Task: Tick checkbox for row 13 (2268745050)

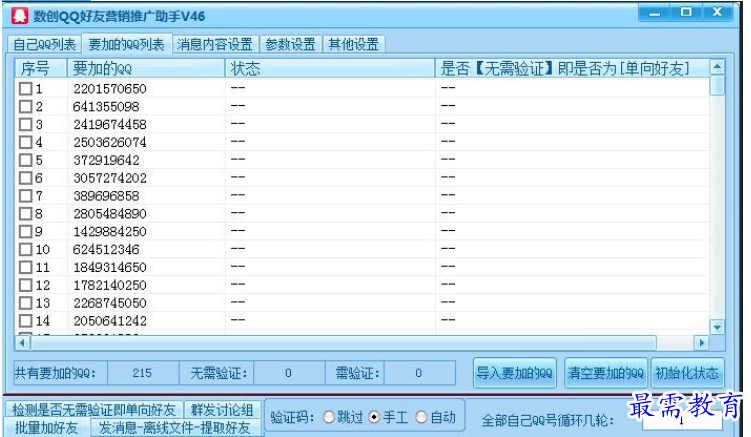Action: pos(25,303)
